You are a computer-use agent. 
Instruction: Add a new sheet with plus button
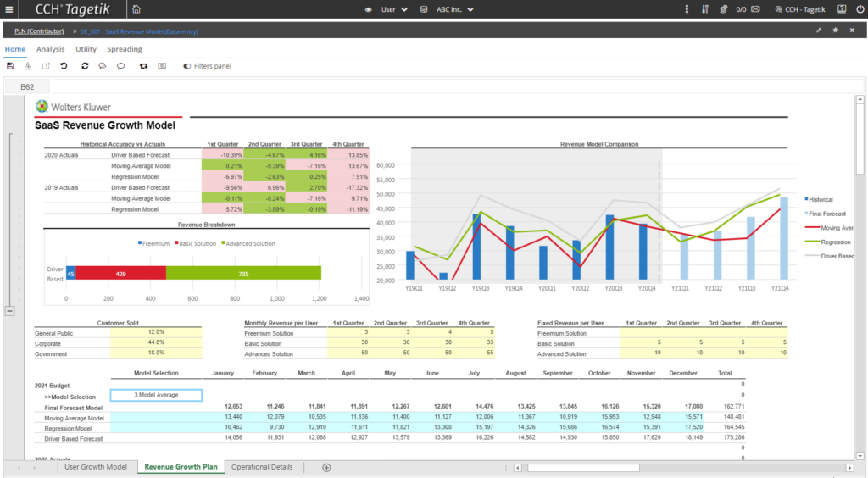326,467
